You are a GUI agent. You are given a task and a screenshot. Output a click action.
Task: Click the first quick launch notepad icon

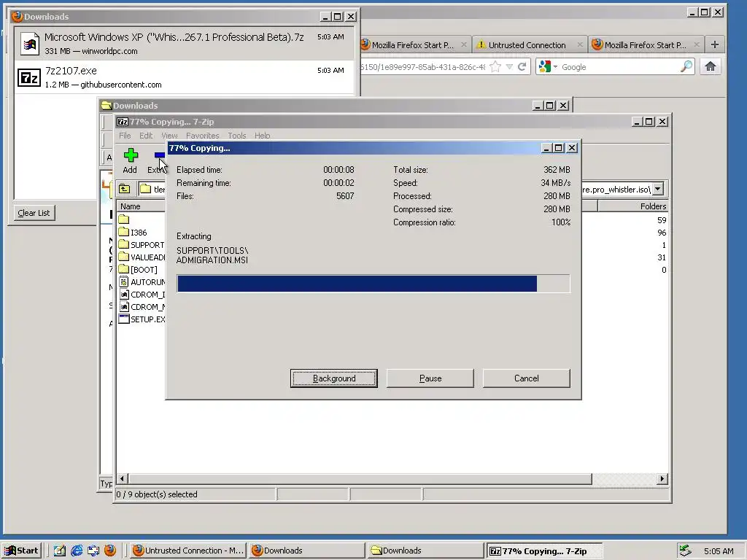coord(60,551)
